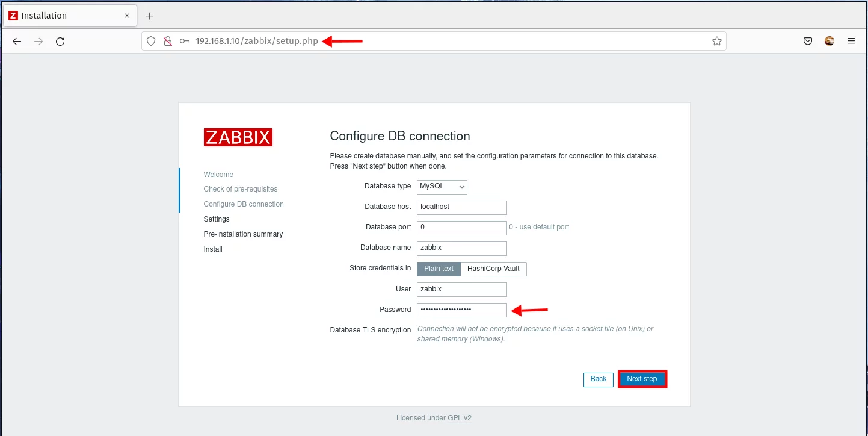Viewport: 868px width, 436px height.
Task: Click the browser Back arrow icon
Action: coord(17,42)
